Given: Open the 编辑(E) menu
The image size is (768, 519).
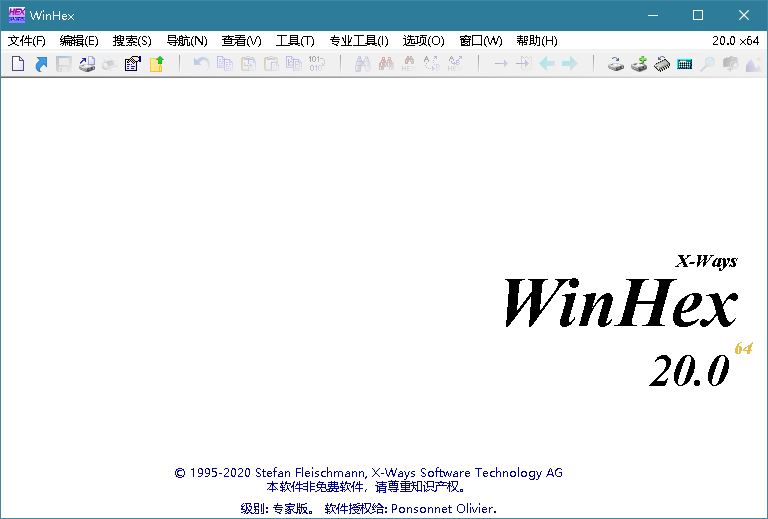Looking at the screenshot, I should click(79, 41).
